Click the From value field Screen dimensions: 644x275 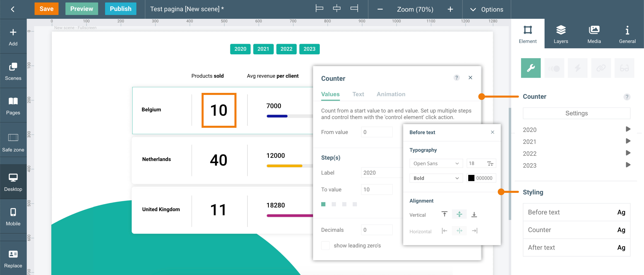pos(377,132)
